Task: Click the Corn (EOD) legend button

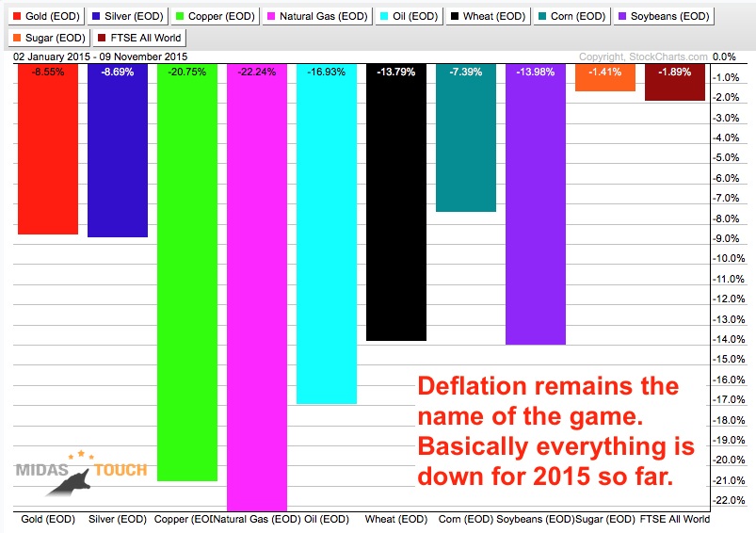Action: pyautogui.click(x=571, y=16)
